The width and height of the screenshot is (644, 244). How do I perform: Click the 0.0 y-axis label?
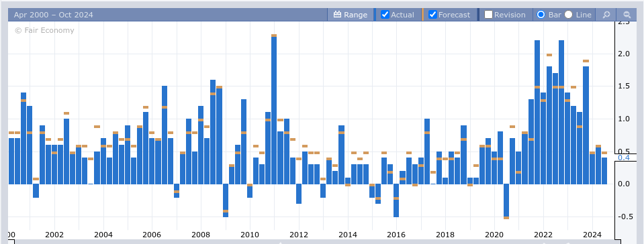623,184
